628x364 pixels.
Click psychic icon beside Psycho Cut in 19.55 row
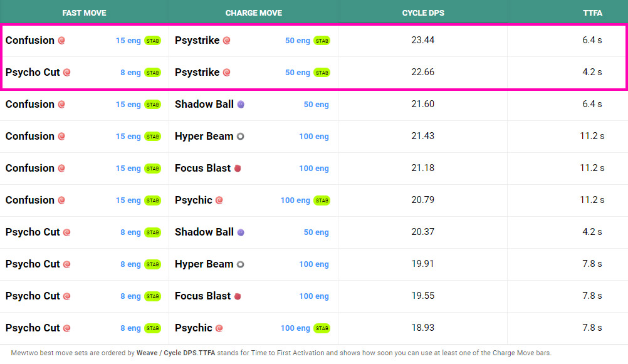click(x=67, y=296)
